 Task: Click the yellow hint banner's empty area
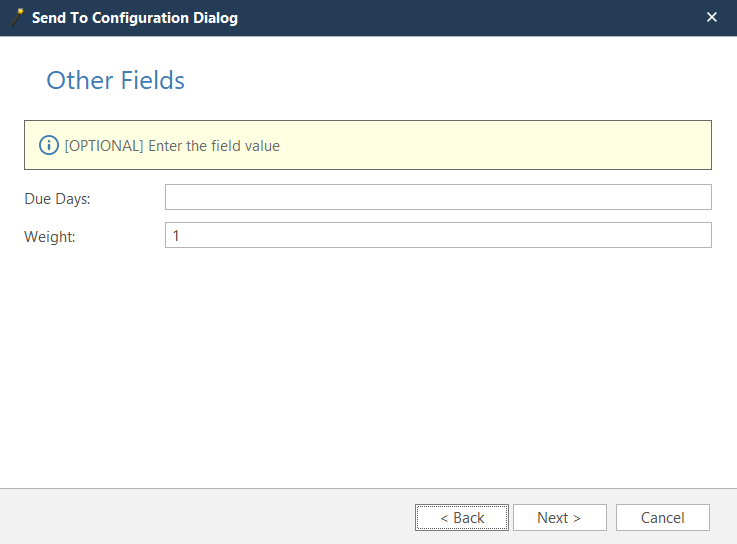point(500,145)
